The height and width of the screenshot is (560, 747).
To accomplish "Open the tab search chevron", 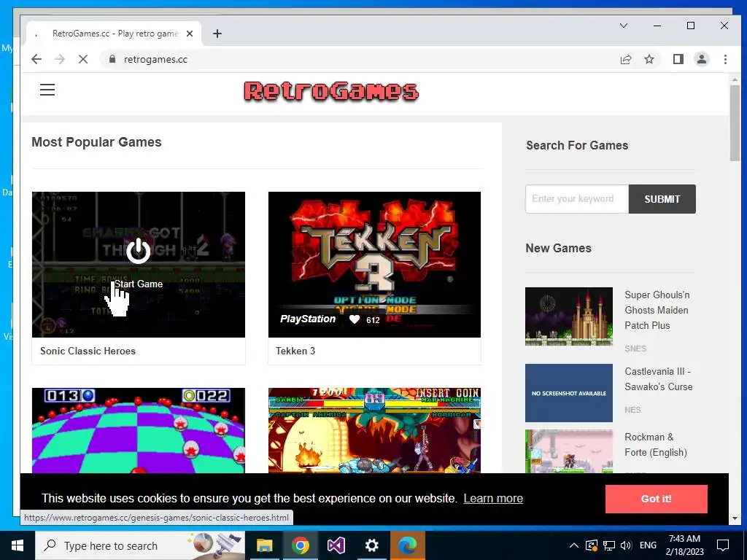I will click(624, 26).
